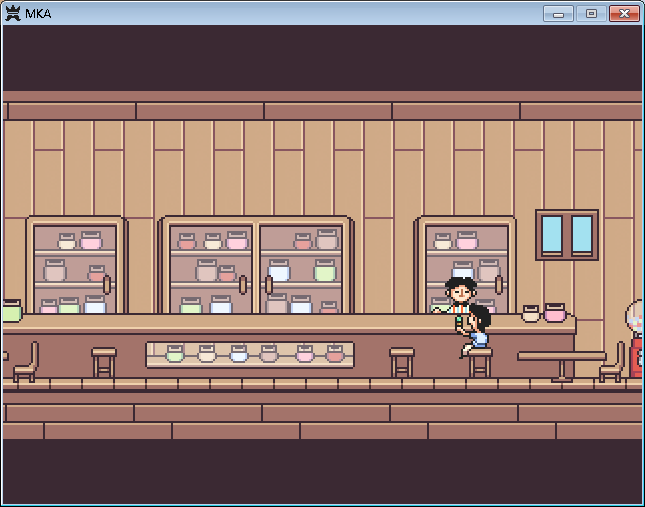Click the shopkeeper standing behind the counter
This screenshot has height=507, width=645.
(x=459, y=295)
